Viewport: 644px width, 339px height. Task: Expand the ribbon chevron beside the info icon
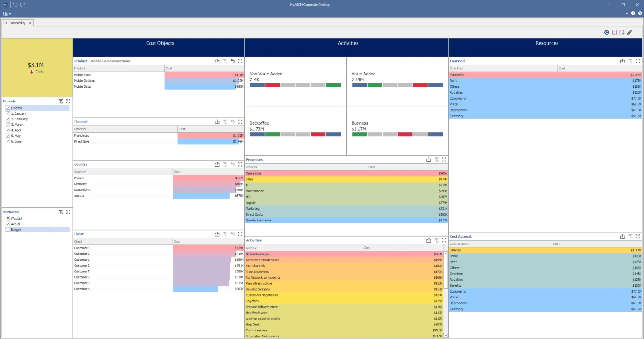pyautogui.click(x=627, y=14)
